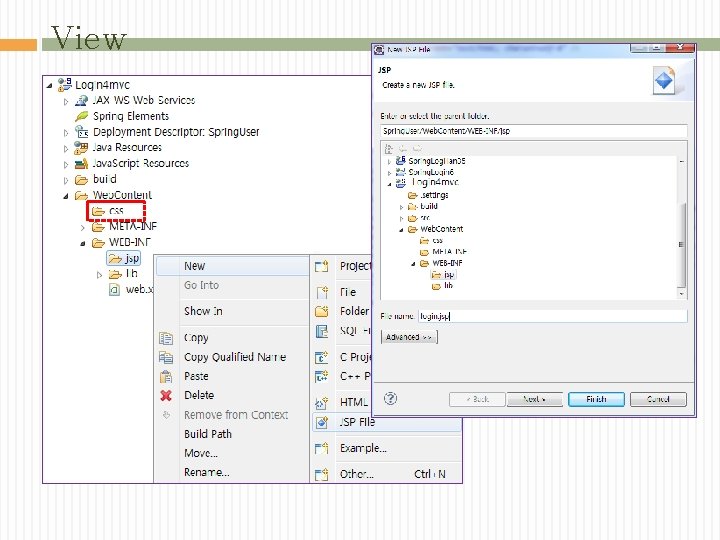
Task: Click the Copy icon in context menu
Action: 166,338
